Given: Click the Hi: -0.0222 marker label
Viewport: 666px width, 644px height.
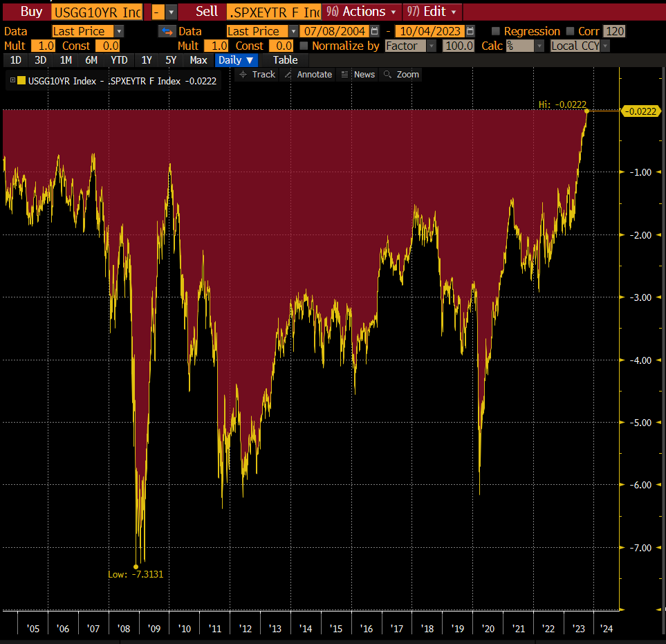Looking at the screenshot, I should coord(562,104).
